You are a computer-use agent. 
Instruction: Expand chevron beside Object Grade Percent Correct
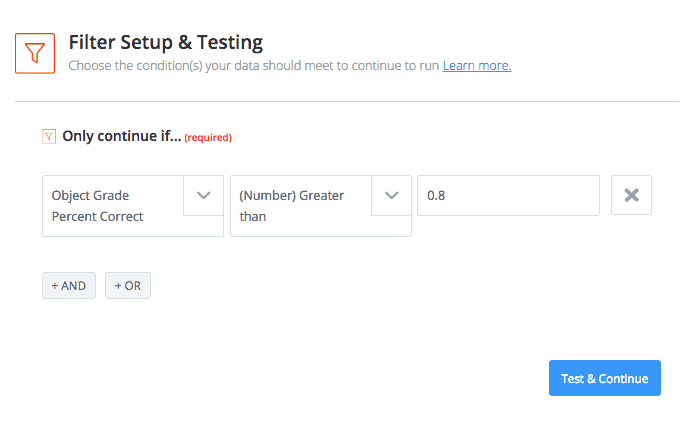pos(203,196)
